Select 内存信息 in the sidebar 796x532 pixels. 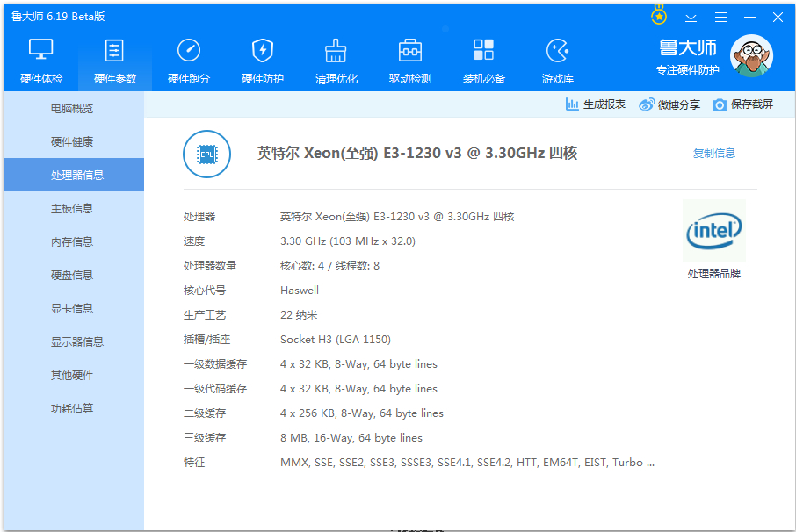click(x=74, y=242)
